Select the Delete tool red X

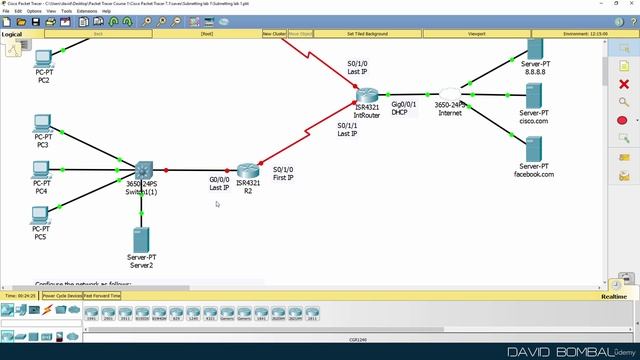tap(624, 84)
